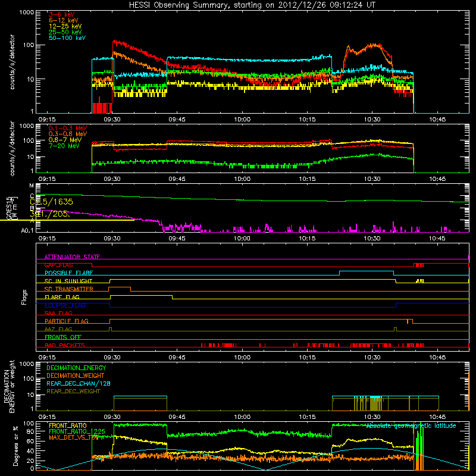The height and width of the screenshot is (476, 476).
Task: Click the 0.8-7 MeV legend entry
Action: (x=65, y=140)
